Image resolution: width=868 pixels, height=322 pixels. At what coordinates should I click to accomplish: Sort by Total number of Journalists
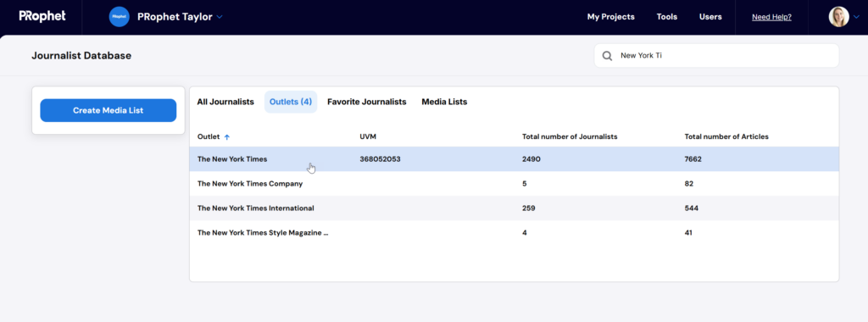[x=570, y=136]
